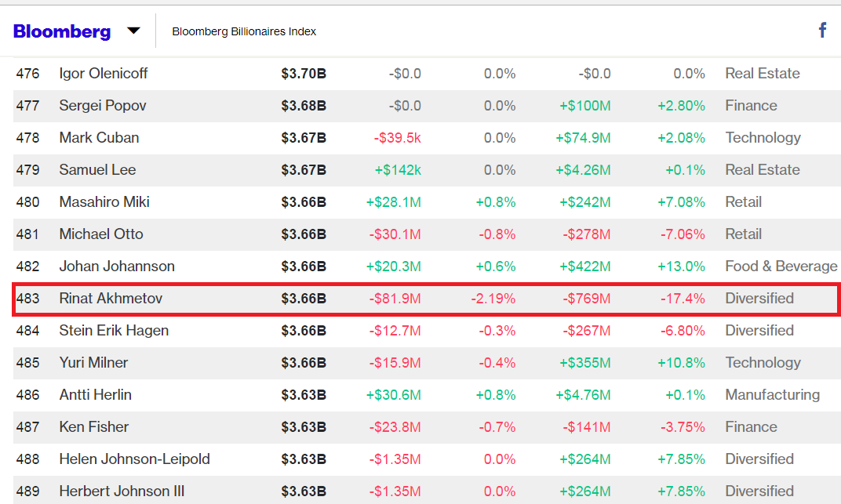Click the +$242M YTD value

pyautogui.click(x=584, y=202)
